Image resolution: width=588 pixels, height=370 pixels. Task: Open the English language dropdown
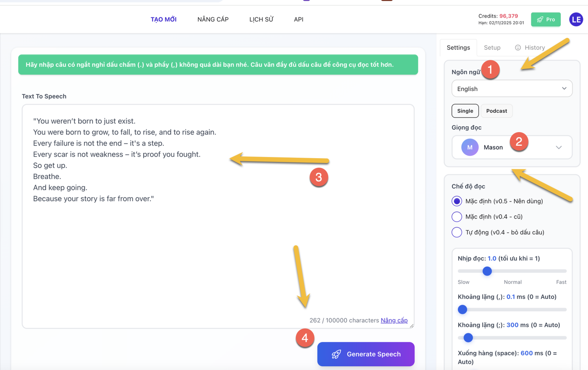coord(512,89)
